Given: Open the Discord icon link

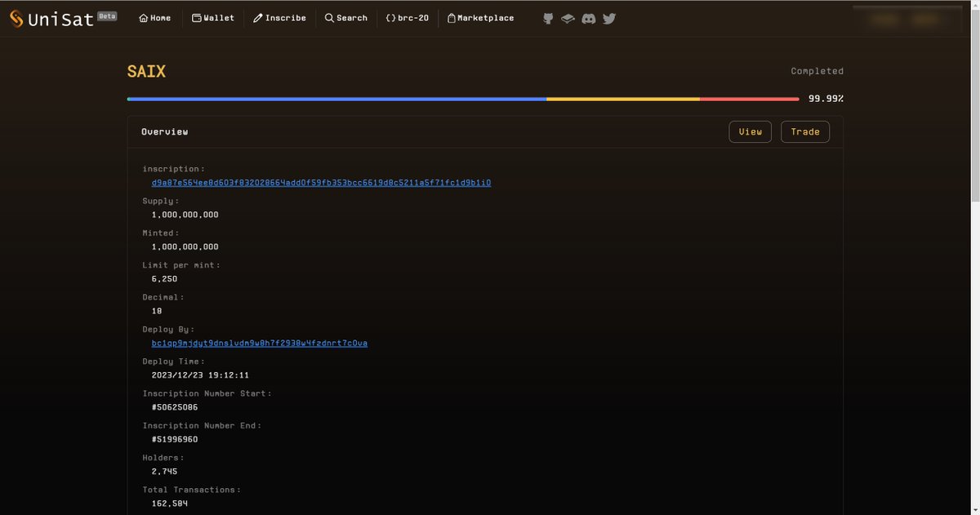Looking at the screenshot, I should coord(588,18).
